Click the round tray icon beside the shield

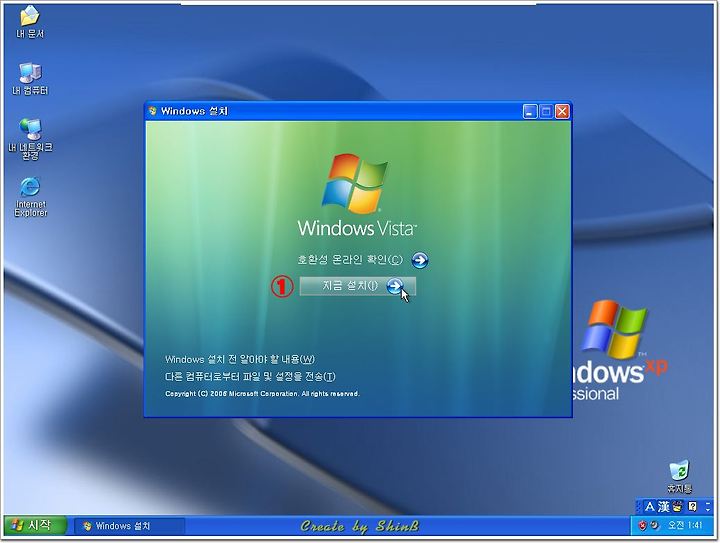tap(654, 525)
